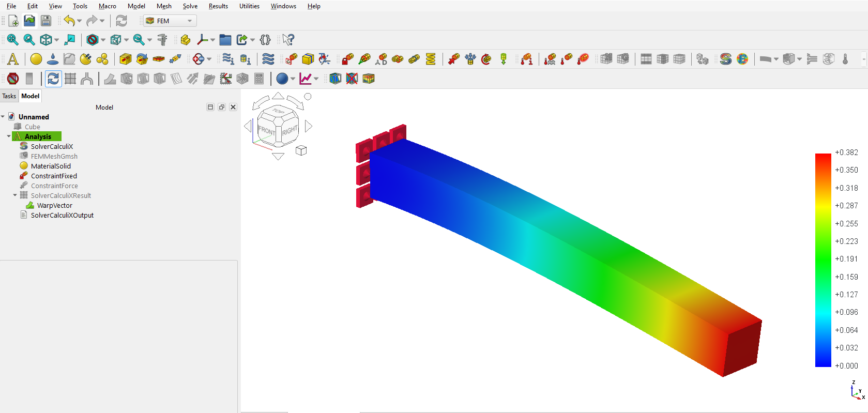Viewport: 868px width, 413px height.
Task: Add a Fixed constraint with lock icon
Action: pyautogui.click(x=347, y=59)
